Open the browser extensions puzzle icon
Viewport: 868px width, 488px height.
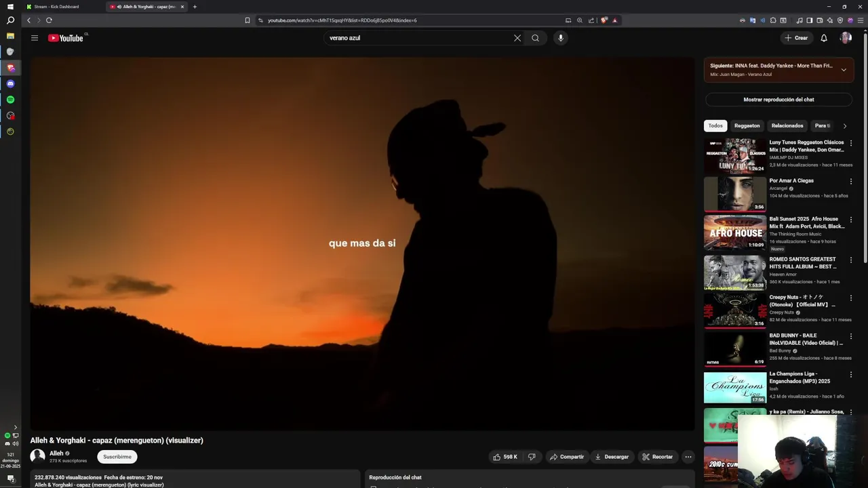pyautogui.click(x=773, y=20)
